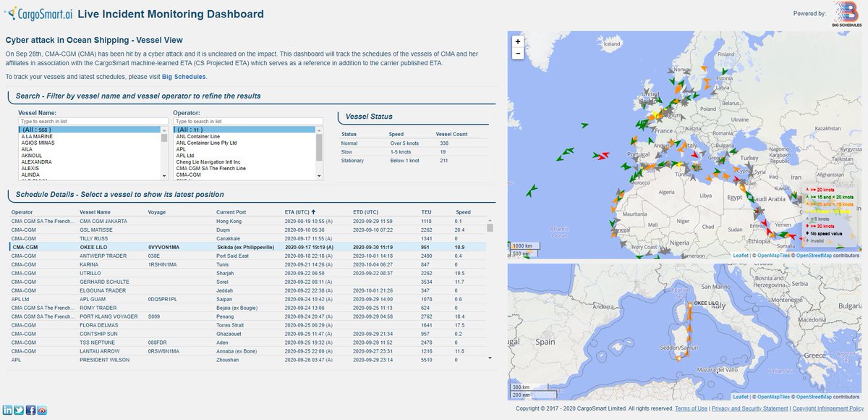Open the blog icon in the footer
Screen dimensions: 868x420
tap(42, 410)
